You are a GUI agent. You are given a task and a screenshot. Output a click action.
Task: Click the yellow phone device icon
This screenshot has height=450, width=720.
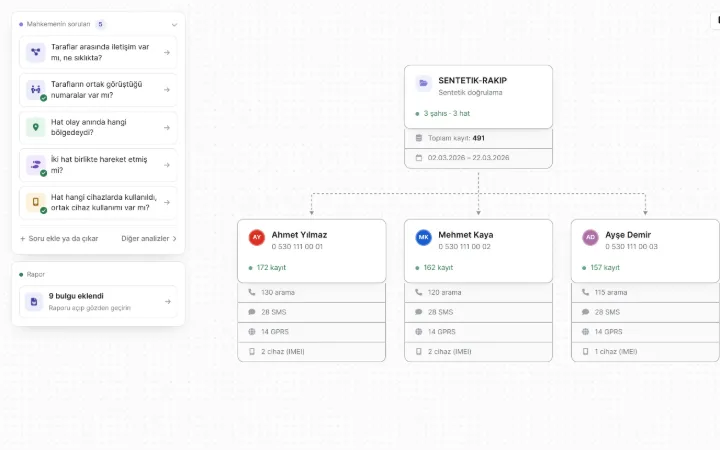point(35,202)
